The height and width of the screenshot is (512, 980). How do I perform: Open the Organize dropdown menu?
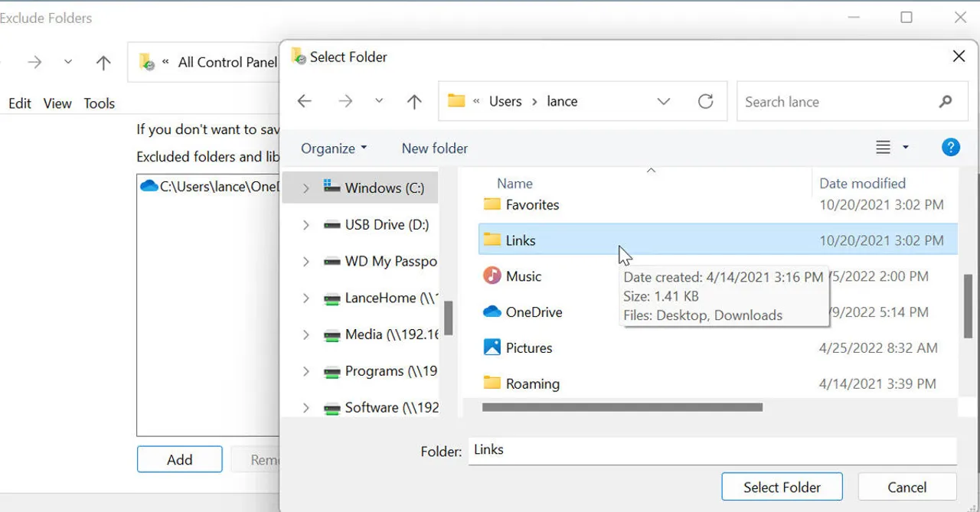334,148
